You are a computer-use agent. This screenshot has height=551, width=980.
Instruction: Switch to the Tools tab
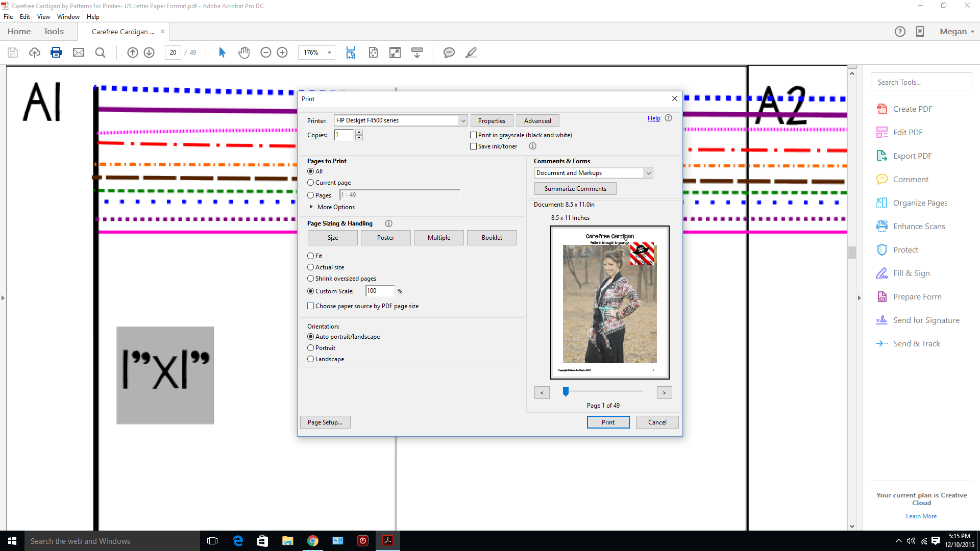click(54, 32)
